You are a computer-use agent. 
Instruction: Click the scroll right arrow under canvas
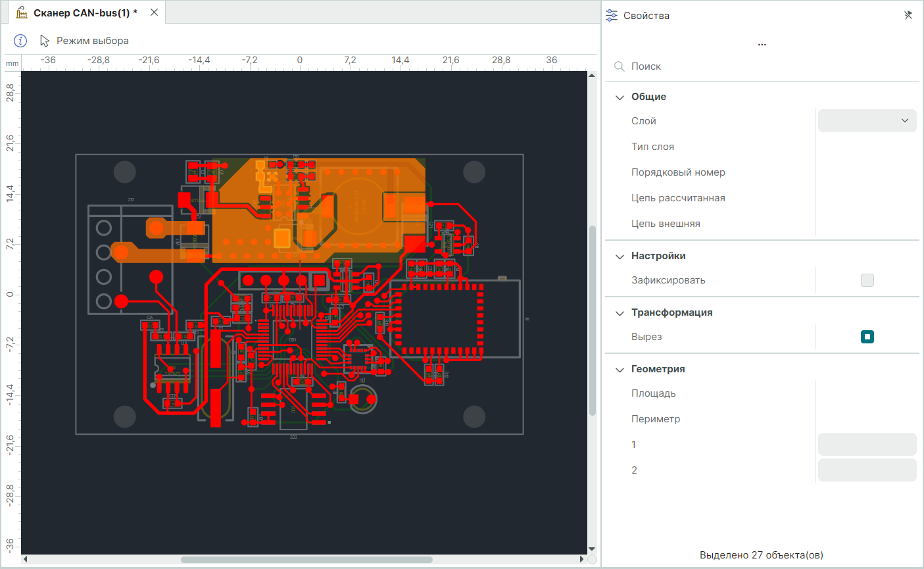581,560
